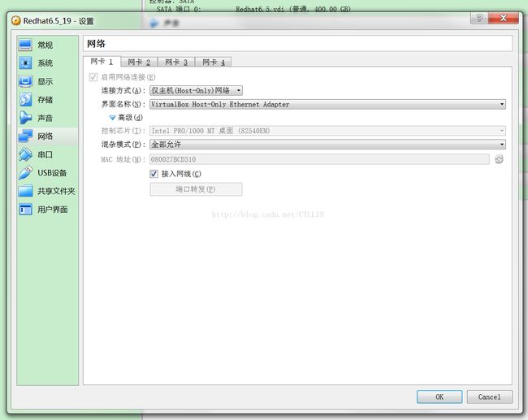This screenshot has height=420, width=528.
Task: Click the 系统 label in sidebar
Action: [45, 63]
